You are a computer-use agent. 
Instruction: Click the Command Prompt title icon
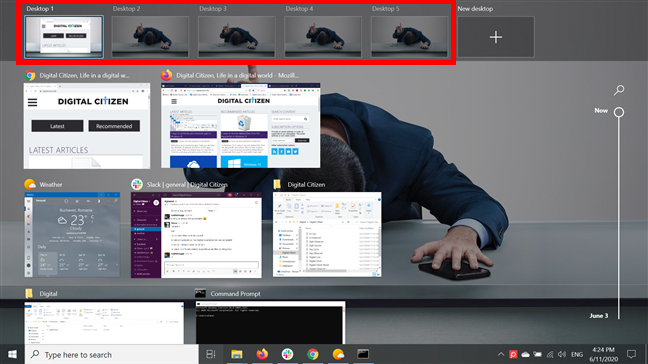tap(200, 293)
